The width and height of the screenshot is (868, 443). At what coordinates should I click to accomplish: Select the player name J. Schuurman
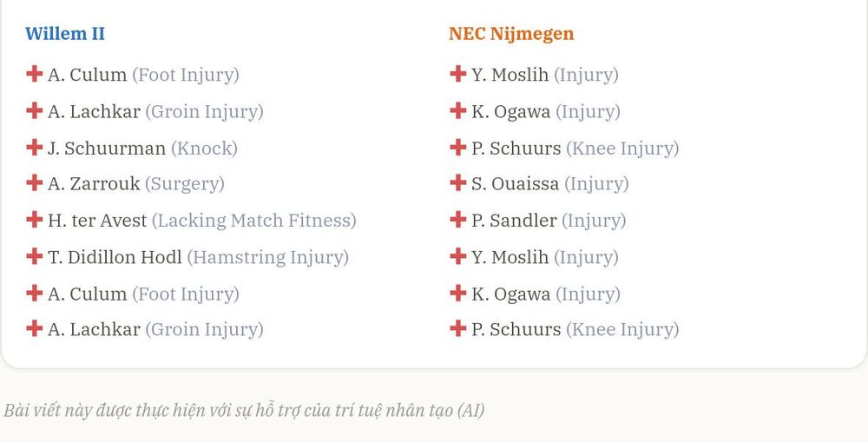click(x=106, y=149)
